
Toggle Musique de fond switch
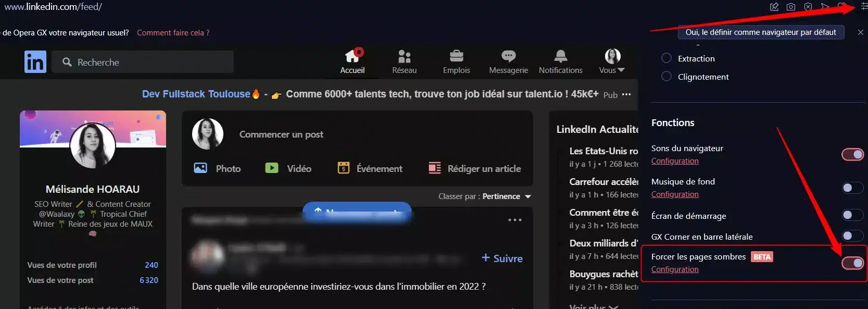(x=853, y=188)
